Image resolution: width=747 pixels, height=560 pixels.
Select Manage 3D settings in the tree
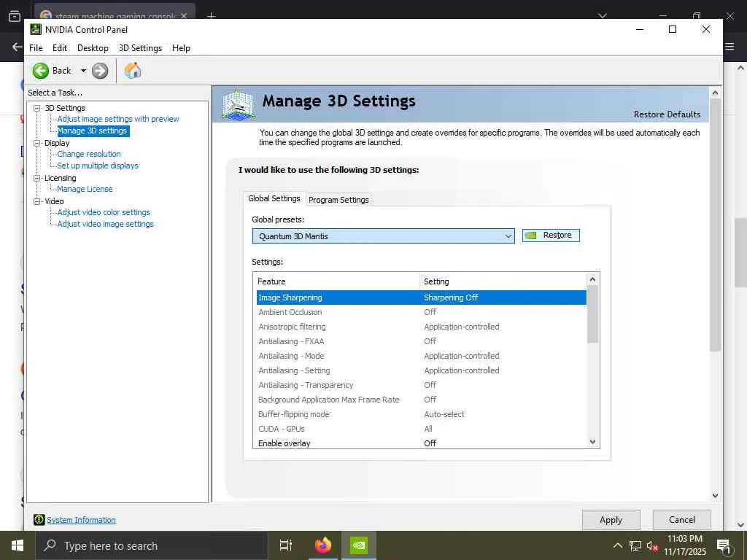coord(93,131)
